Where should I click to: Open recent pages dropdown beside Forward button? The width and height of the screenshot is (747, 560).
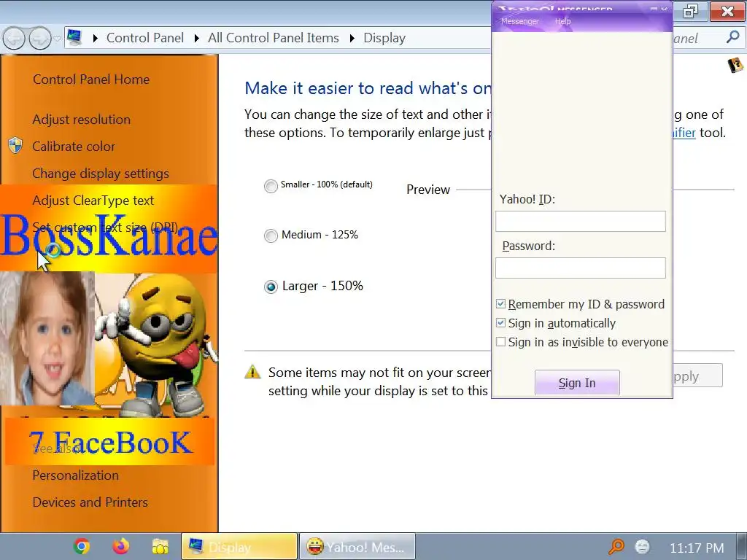point(57,39)
